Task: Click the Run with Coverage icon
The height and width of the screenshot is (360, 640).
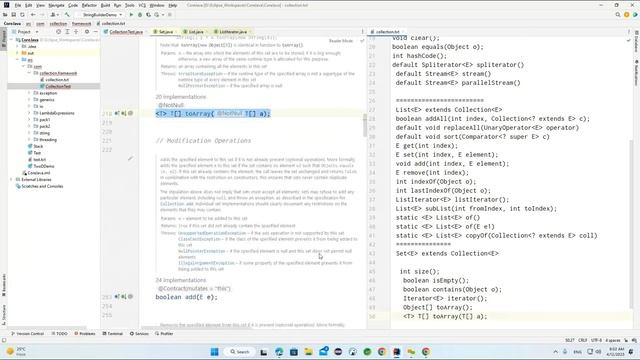Action: click(148, 15)
